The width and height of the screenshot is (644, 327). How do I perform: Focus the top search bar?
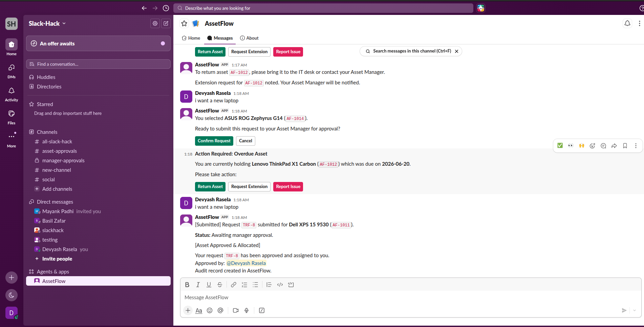coord(323,8)
